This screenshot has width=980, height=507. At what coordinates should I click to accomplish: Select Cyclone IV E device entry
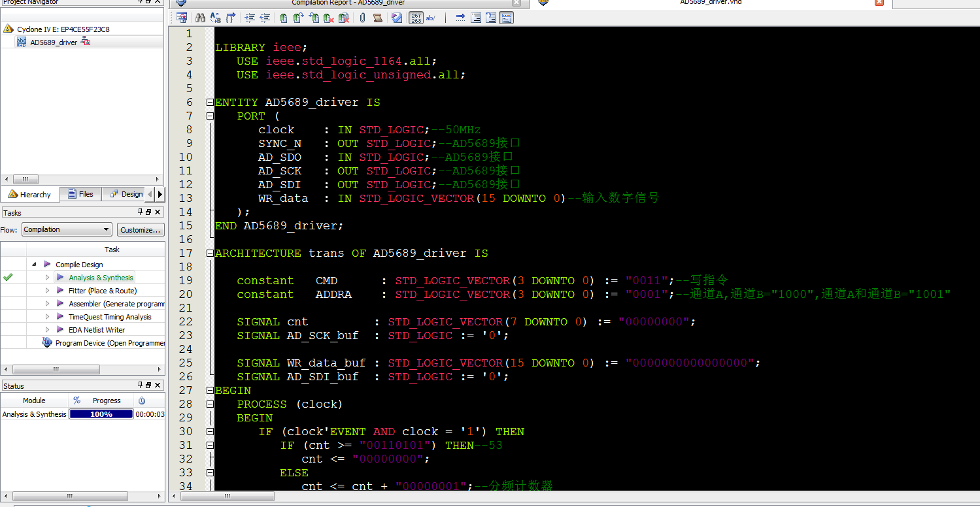(x=63, y=29)
